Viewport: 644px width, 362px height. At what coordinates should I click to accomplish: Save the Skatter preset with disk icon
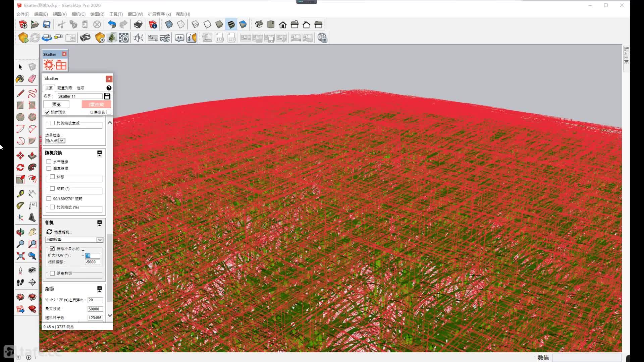coord(107,96)
